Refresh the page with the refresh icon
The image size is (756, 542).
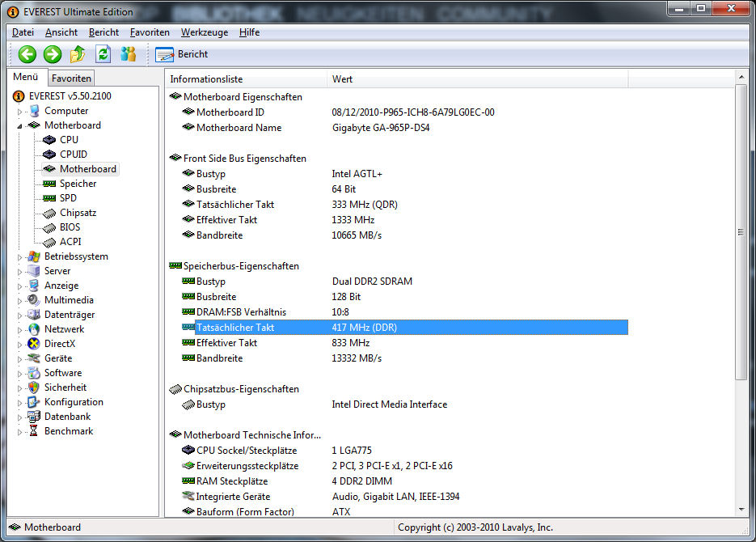(103, 54)
